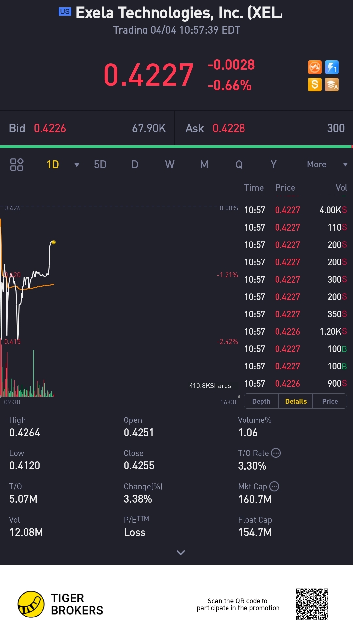Select the 350 volume trade row

click(295, 314)
